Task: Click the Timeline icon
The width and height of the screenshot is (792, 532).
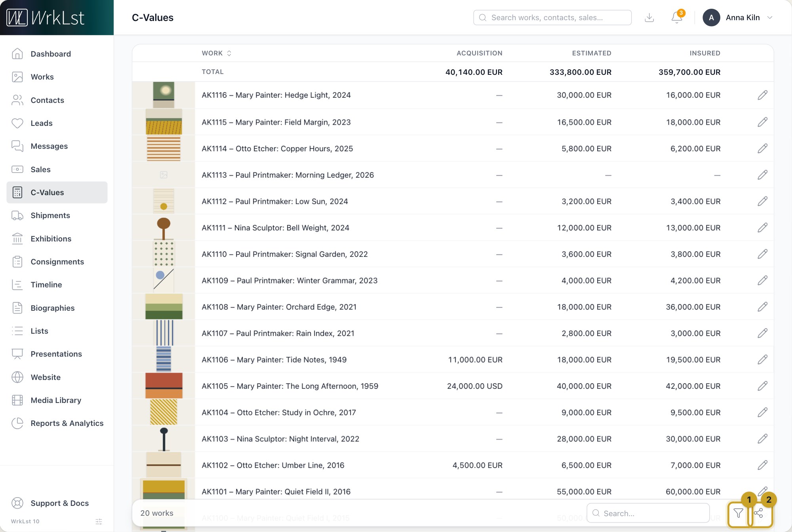Action: [17, 285]
